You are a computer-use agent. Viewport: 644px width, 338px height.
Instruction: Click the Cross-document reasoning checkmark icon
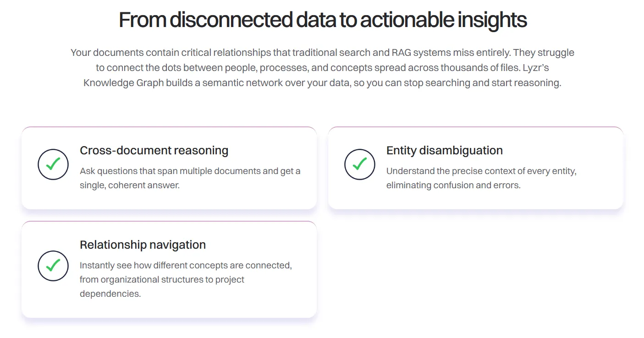tap(53, 164)
